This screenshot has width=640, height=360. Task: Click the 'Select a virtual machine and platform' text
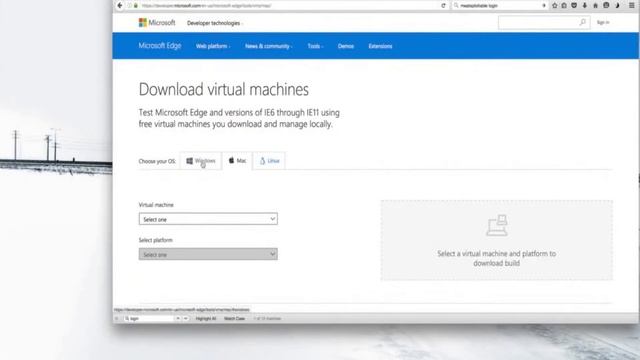pyautogui.click(x=496, y=258)
